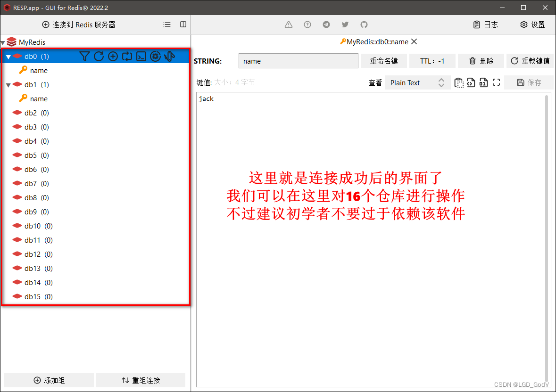Collapse the db1 database node

[x=8, y=85]
